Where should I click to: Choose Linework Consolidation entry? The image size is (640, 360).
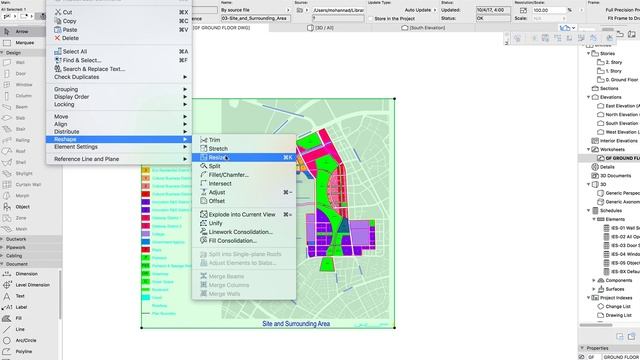pos(244,232)
